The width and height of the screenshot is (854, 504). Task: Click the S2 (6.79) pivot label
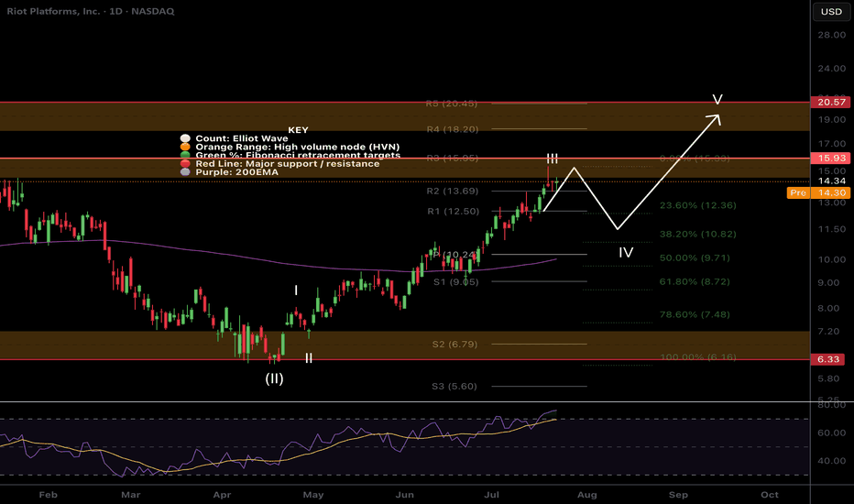pos(454,344)
